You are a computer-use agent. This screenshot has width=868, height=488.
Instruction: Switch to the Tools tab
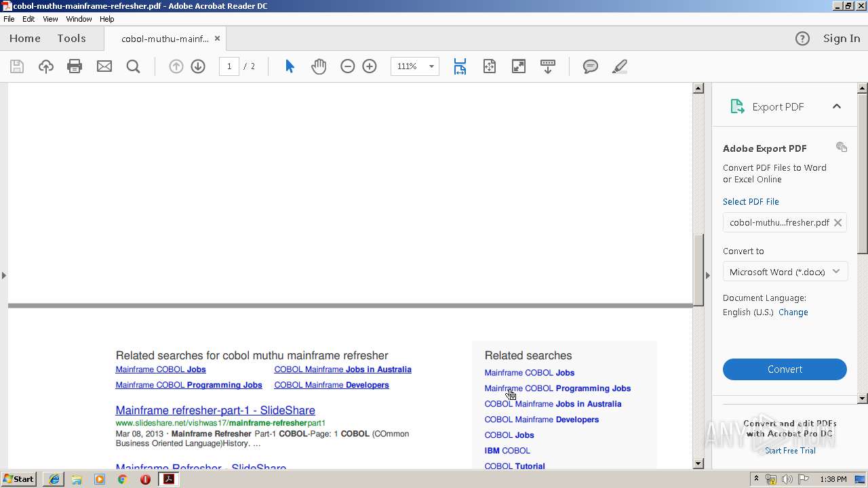tap(71, 39)
